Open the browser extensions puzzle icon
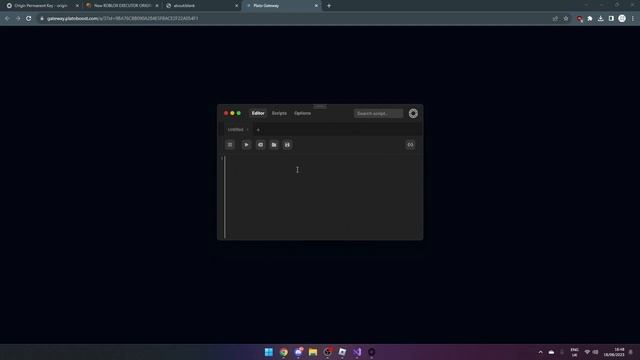Image resolution: width=640 pixels, height=360 pixels. coord(590,18)
